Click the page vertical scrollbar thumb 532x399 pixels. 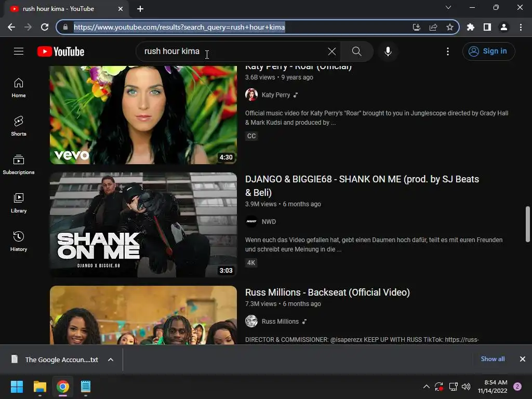pos(528,224)
